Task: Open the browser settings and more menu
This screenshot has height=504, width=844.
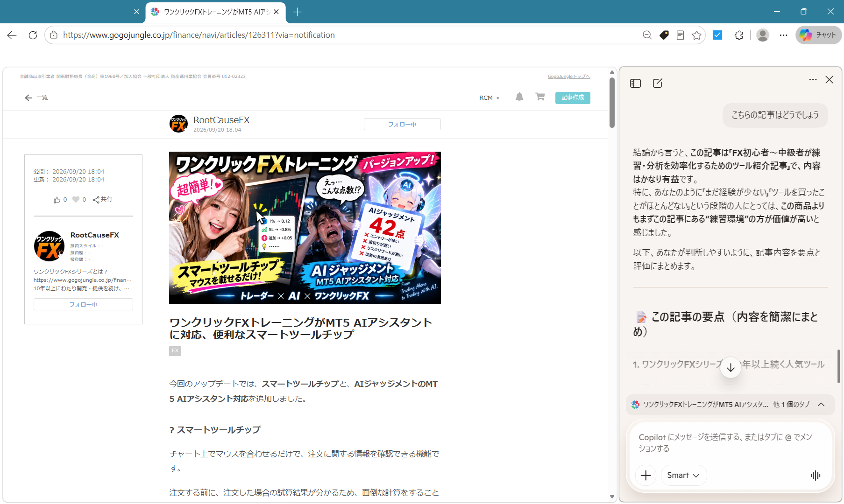Action: (x=783, y=35)
